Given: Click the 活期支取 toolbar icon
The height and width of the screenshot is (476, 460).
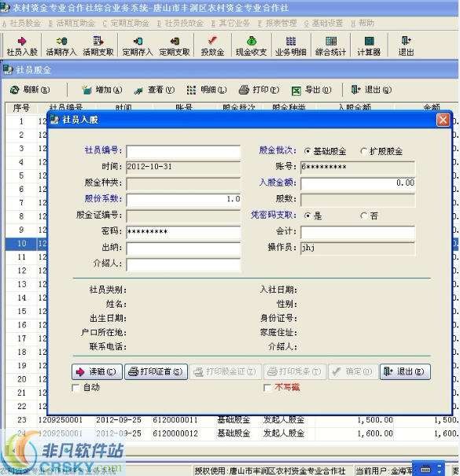Looking at the screenshot, I should [98, 46].
